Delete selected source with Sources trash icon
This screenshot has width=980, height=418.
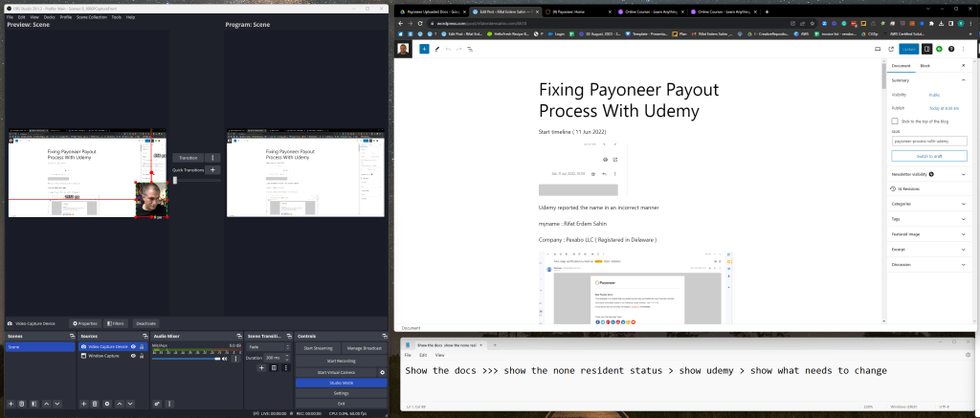[x=95, y=404]
